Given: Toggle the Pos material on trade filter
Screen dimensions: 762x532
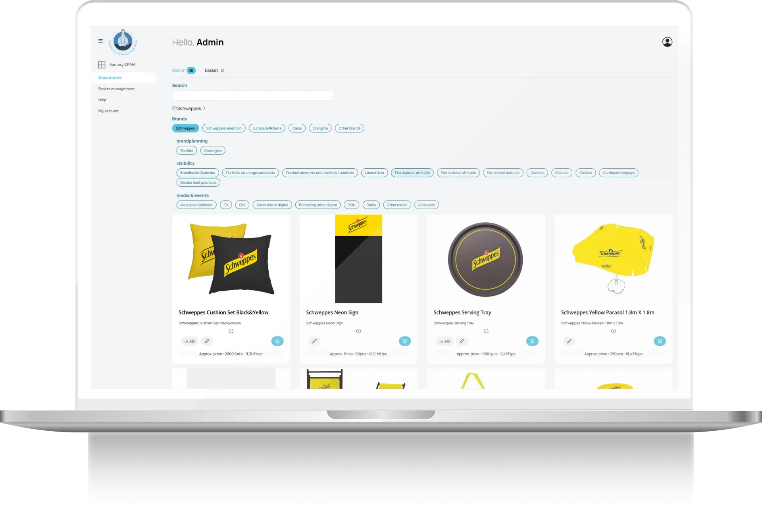Looking at the screenshot, I should [x=412, y=173].
